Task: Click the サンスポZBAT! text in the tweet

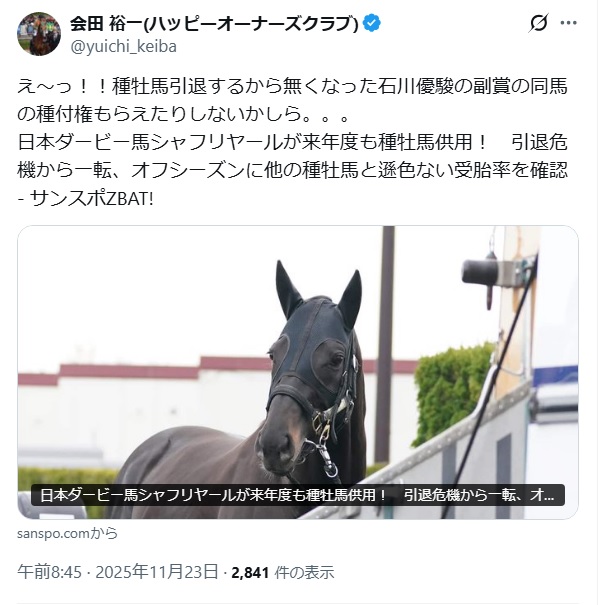Action: coord(92,198)
